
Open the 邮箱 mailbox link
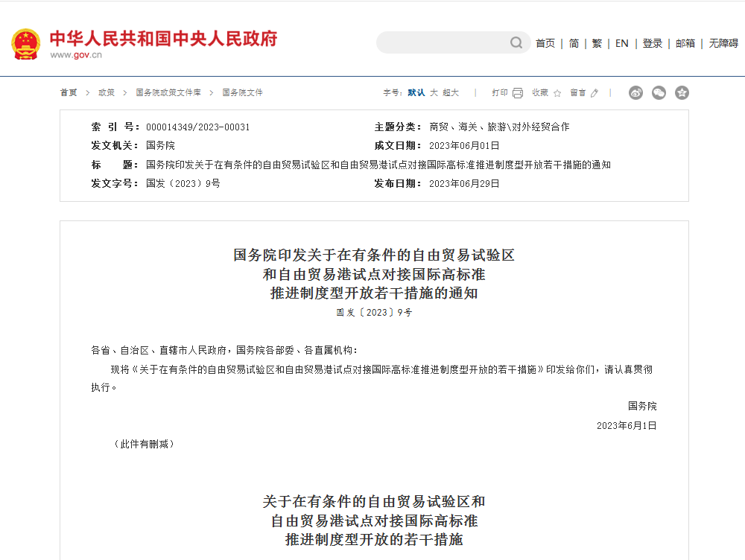pyautogui.click(x=685, y=43)
